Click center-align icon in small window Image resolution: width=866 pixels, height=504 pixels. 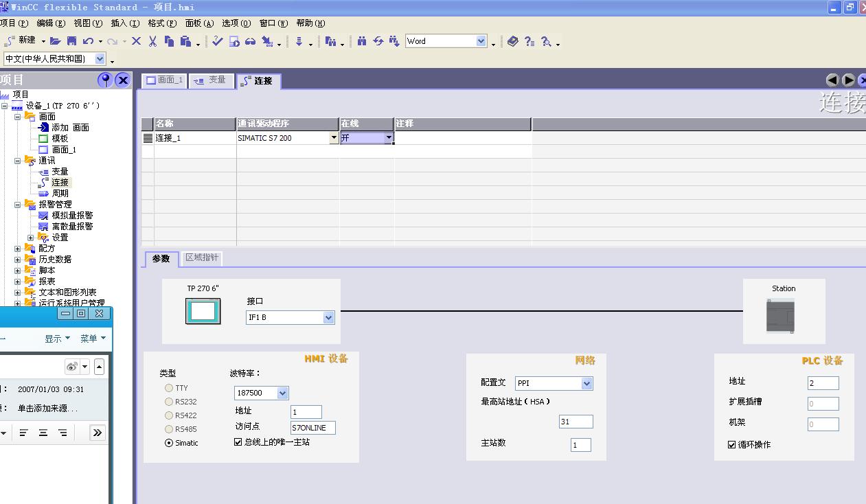(43, 433)
